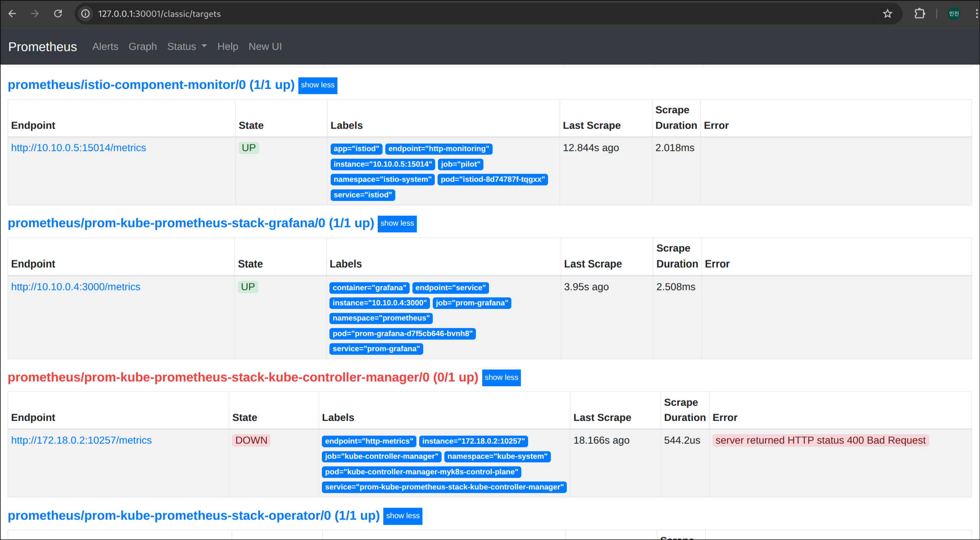Click the 2.508ms scrape duration value
The width and height of the screenshot is (980, 540).
click(x=676, y=287)
